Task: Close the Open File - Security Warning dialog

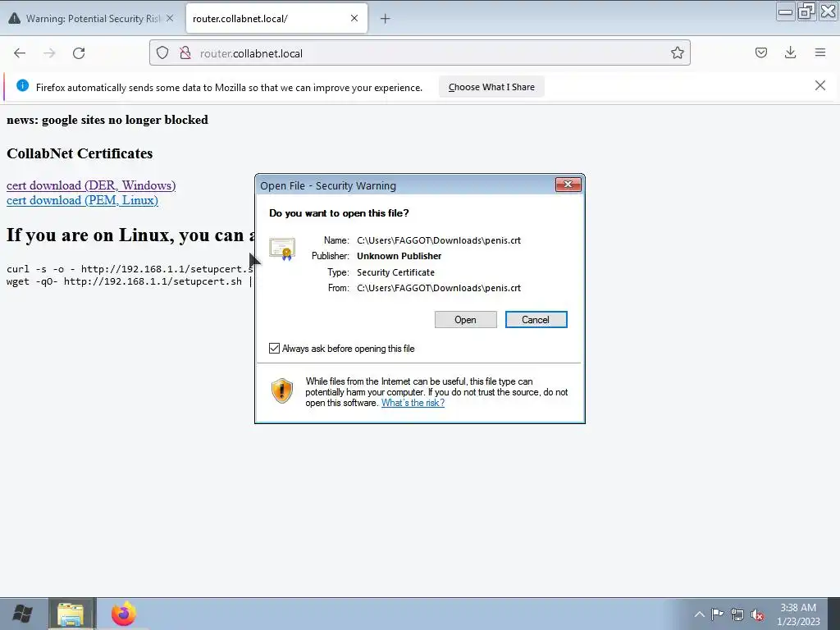Action: click(568, 185)
